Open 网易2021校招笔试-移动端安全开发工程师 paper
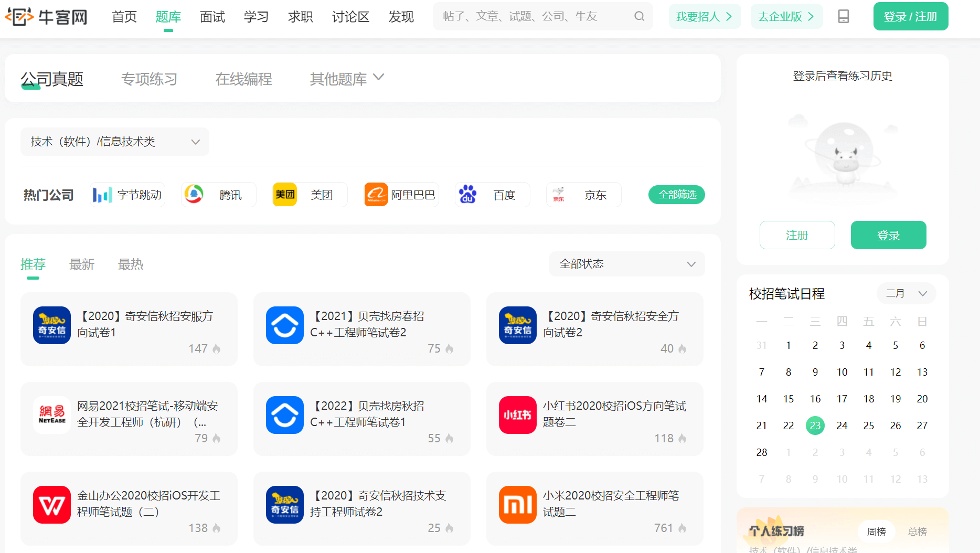 [x=129, y=419]
